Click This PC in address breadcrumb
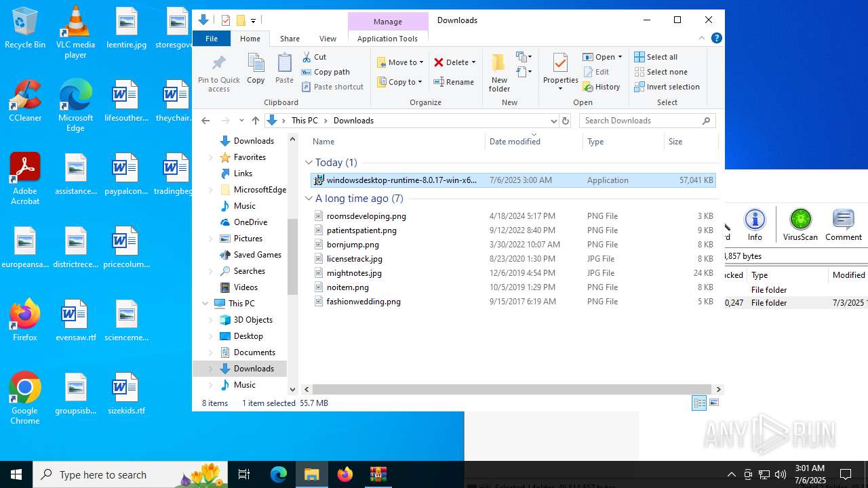Viewport: 868px width, 488px height. pos(304,121)
